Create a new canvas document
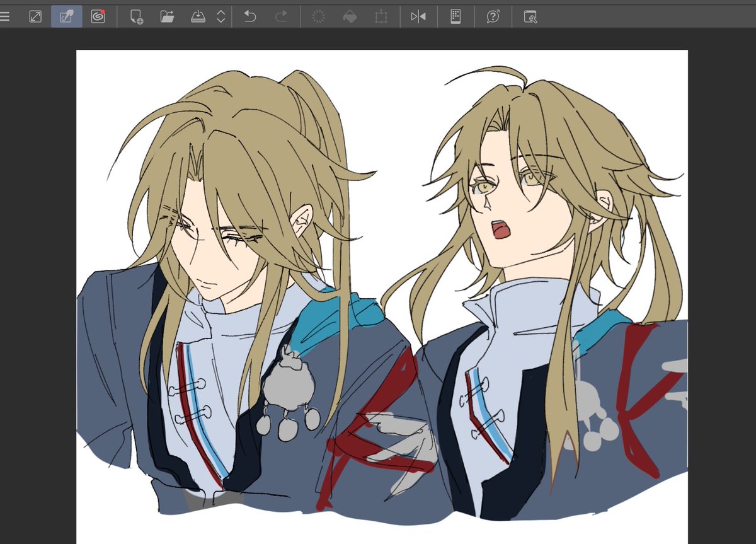 [136, 17]
